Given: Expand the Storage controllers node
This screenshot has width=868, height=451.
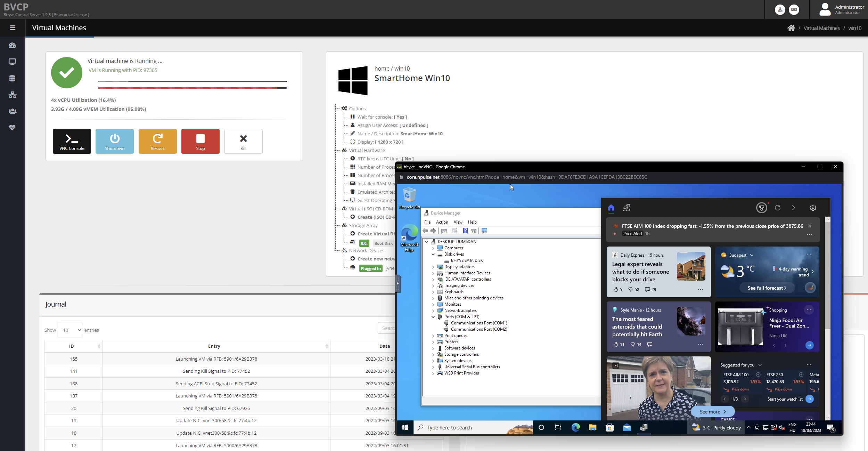Looking at the screenshot, I should (433, 354).
